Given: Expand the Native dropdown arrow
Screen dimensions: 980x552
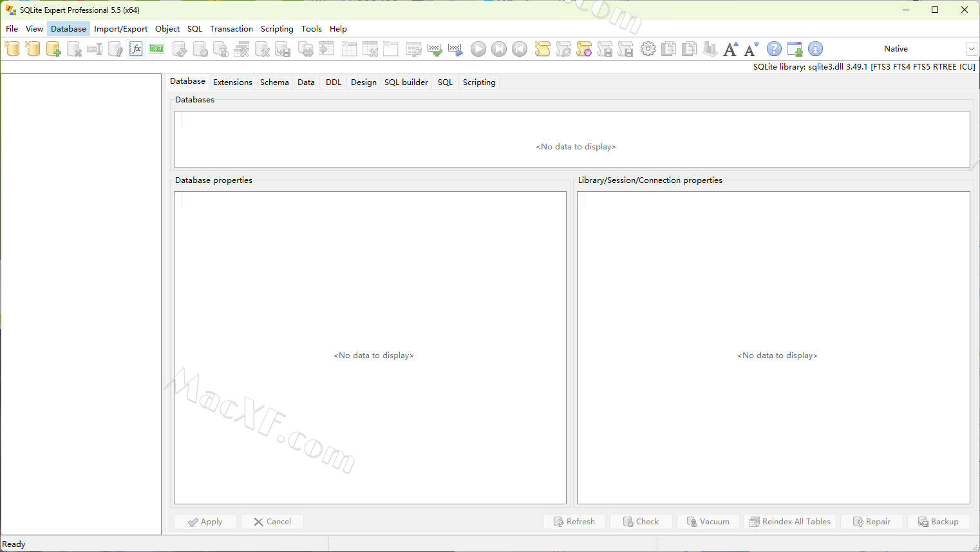Looking at the screenshot, I should pyautogui.click(x=971, y=49).
